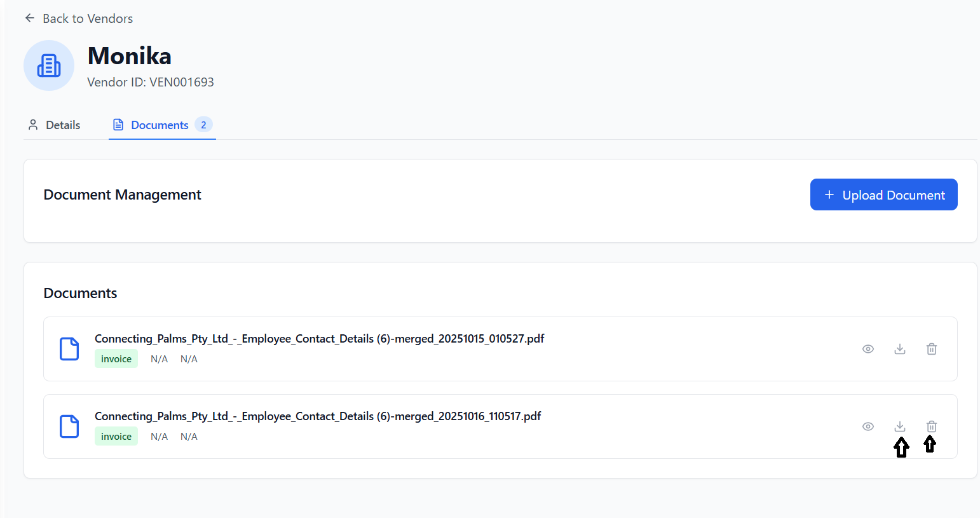Click Back to Vendors link
This screenshot has height=518, width=980.
pyautogui.click(x=88, y=18)
